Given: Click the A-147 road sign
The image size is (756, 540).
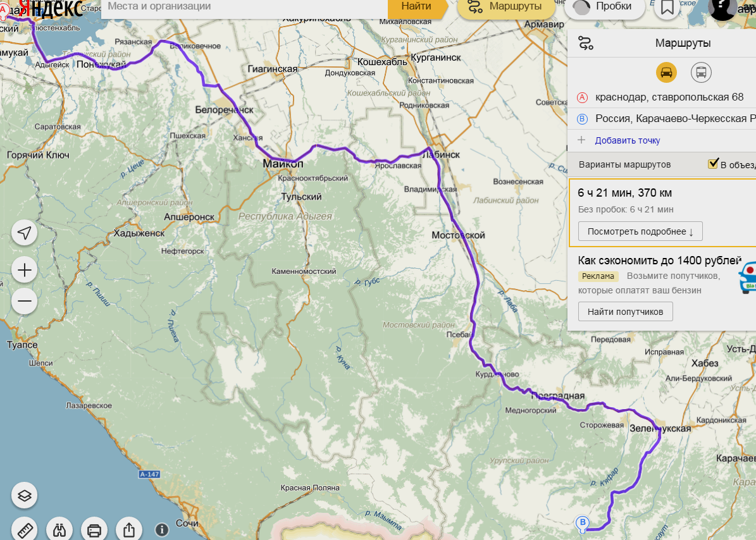Looking at the screenshot, I should coord(149,474).
